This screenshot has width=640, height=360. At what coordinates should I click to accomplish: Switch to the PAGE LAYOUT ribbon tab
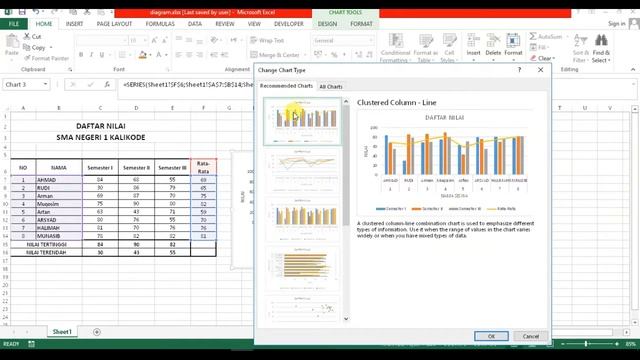(x=114, y=24)
